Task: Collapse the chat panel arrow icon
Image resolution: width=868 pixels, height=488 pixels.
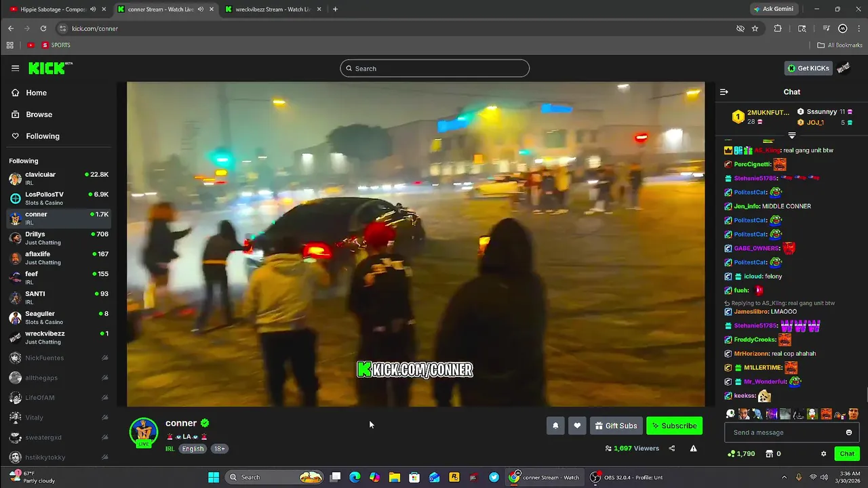Action: [x=724, y=91]
